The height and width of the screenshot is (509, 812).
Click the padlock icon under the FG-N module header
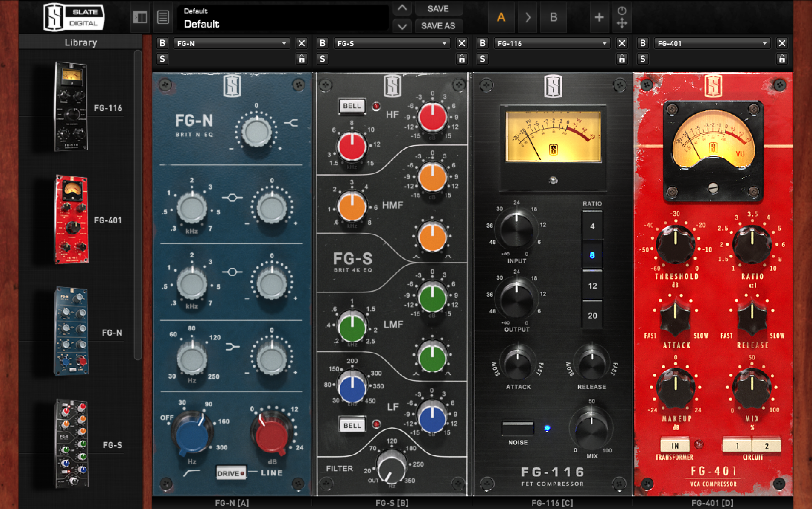tap(302, 59)
